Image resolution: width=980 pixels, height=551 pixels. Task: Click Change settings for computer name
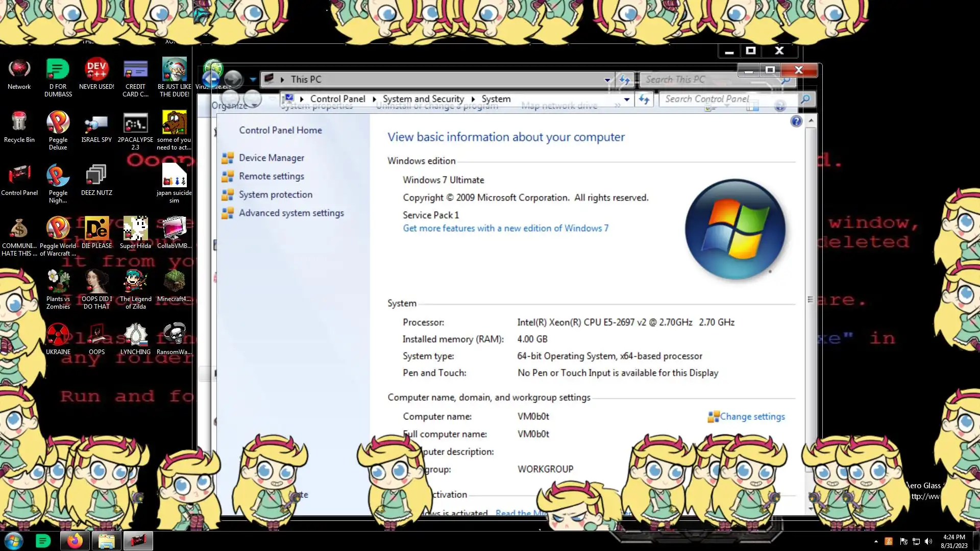pos(752,417)
